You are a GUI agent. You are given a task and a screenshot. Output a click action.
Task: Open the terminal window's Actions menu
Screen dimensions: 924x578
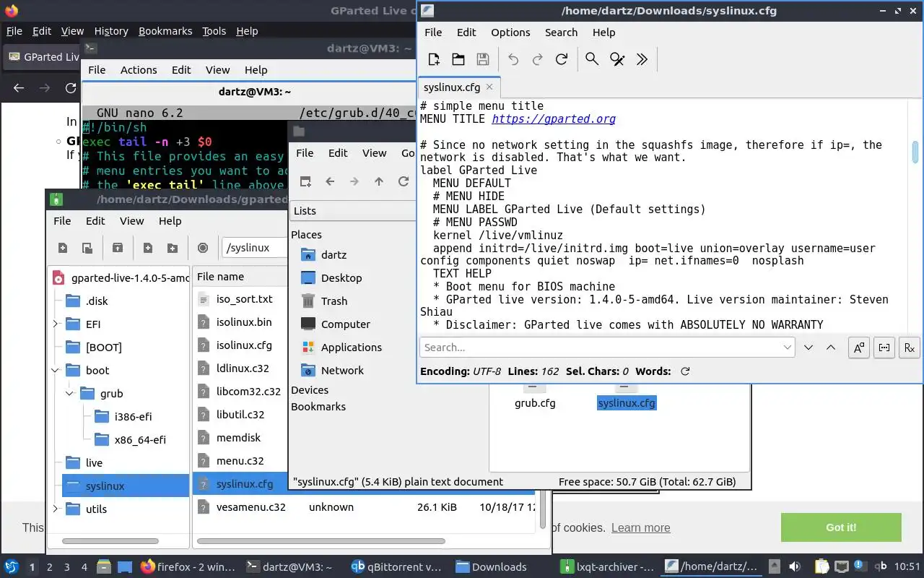(139, 70)
